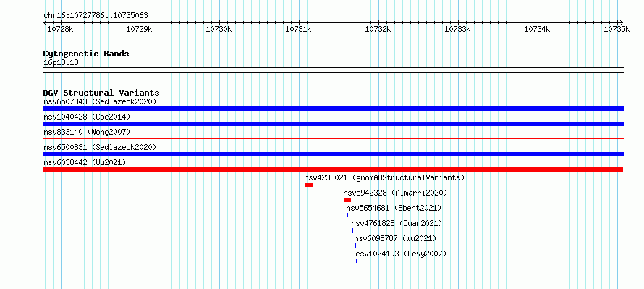Viewport: 644px width, 289px height.
Task: Open nsv6038442 (Wu2021) variant label
Action: click(x=85, y=162)
